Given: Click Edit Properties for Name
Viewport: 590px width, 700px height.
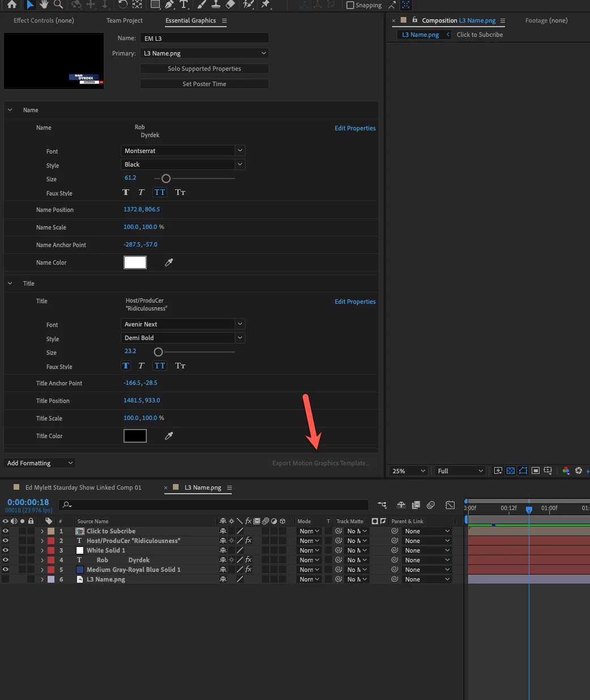Looking at the screenshot, I should [x=355, y=128].
